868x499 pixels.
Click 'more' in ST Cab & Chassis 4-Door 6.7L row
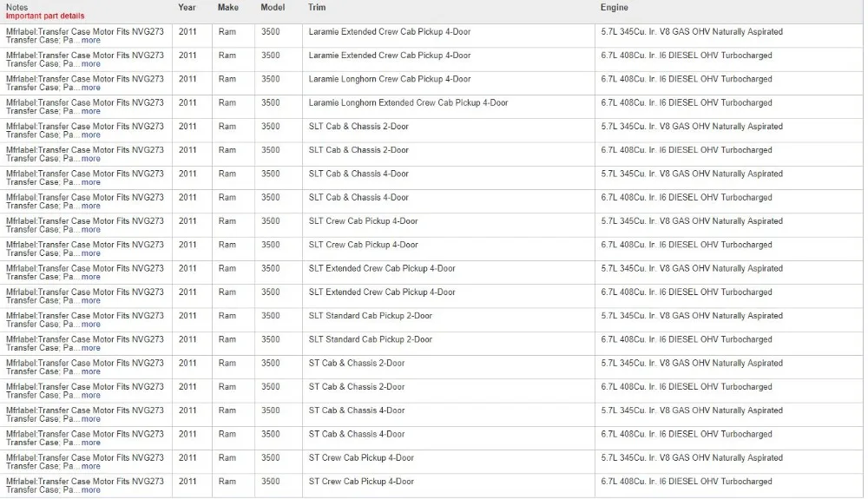91,443
